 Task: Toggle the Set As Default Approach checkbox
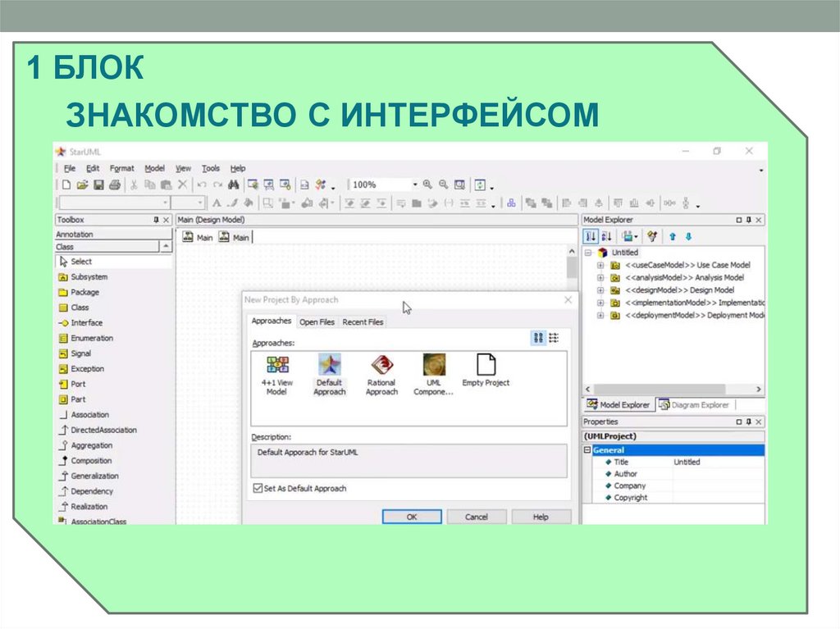(258, 488)
